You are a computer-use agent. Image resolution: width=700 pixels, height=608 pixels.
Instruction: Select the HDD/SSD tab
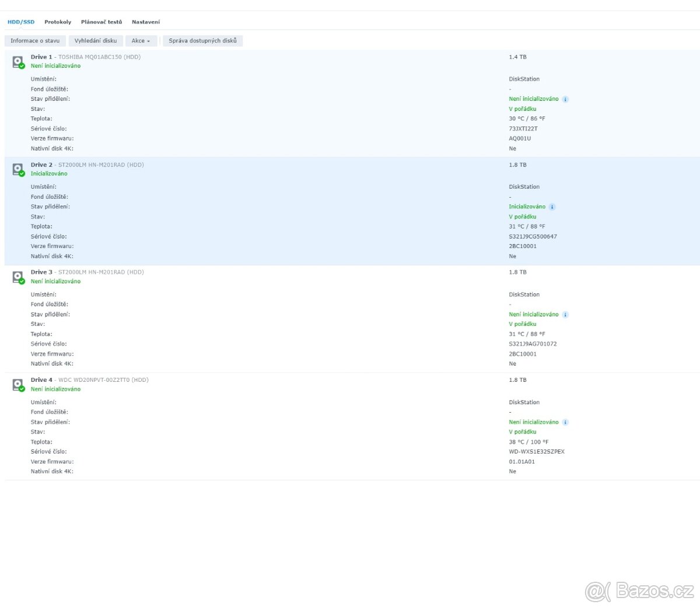click(x=21, y=22)
